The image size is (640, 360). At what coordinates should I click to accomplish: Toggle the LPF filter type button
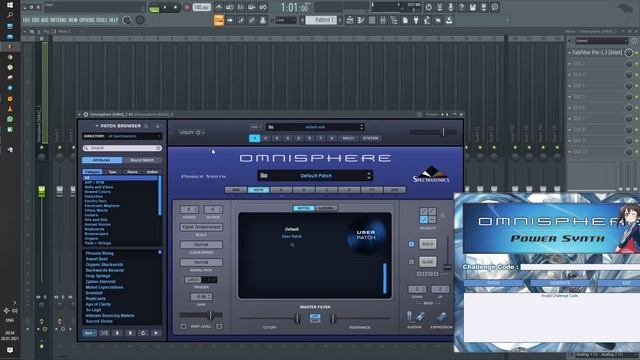coord(315,316)
